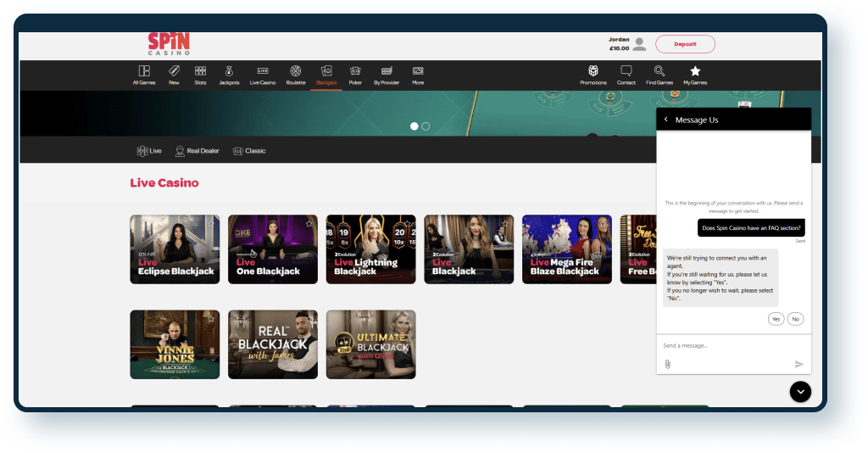Filter by Live blackjack games
This screenshot has width=868, height=453.
click(x=149, y=151)
